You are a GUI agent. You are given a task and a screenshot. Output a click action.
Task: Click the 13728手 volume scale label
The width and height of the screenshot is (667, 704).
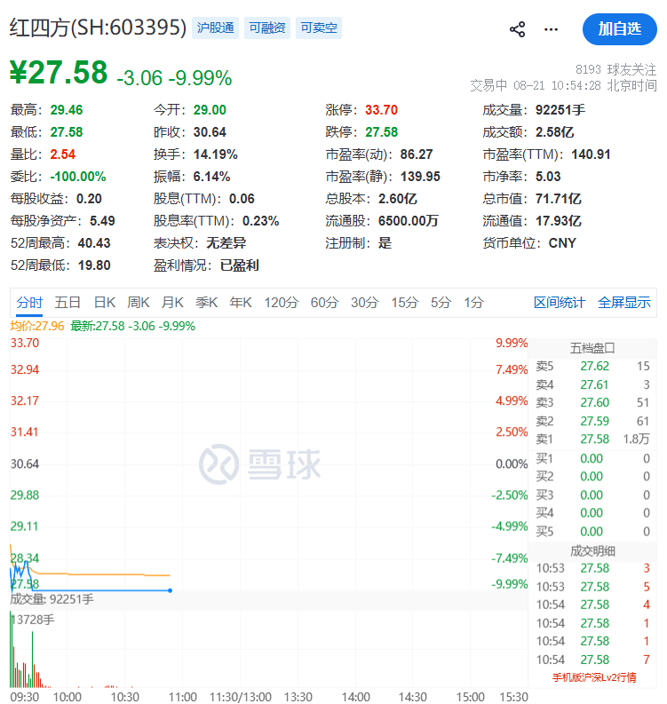tap(33, 620)
